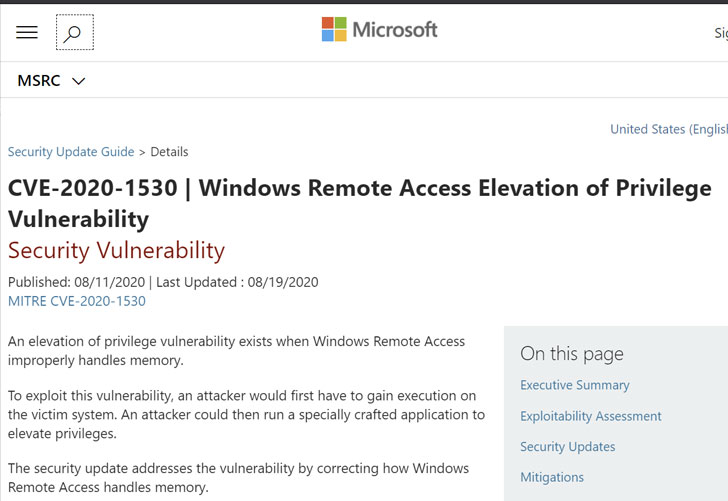This screenshot has width=728, height=501.
Task: Jump to Mitigations section
Action: pyautogui.click(x=552, y=477)
